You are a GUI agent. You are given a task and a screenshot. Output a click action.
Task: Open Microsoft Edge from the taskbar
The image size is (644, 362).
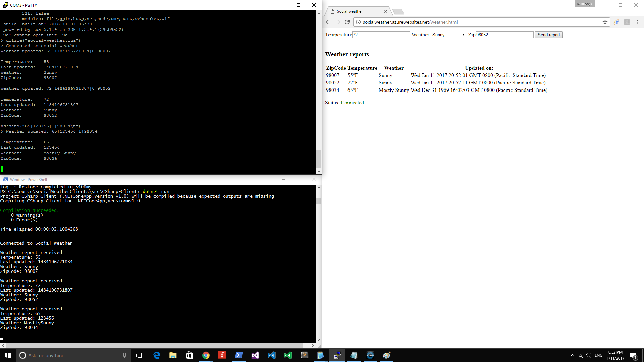point(157,355)
